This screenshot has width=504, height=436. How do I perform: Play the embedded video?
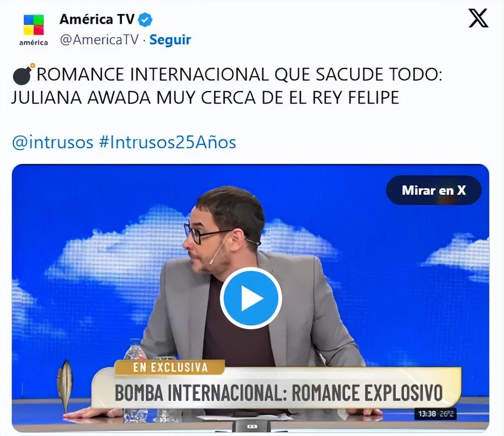tap(251, 298)
